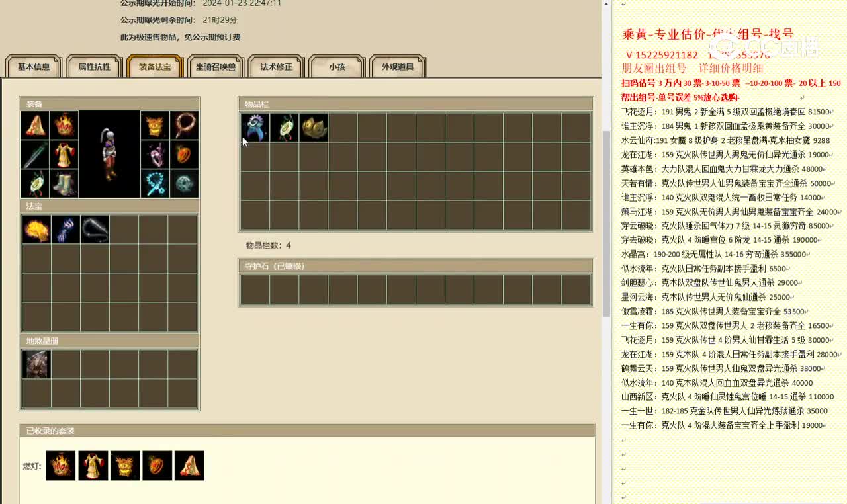Select the cyan bead rosary in 装备

click(x=155, y=183)
